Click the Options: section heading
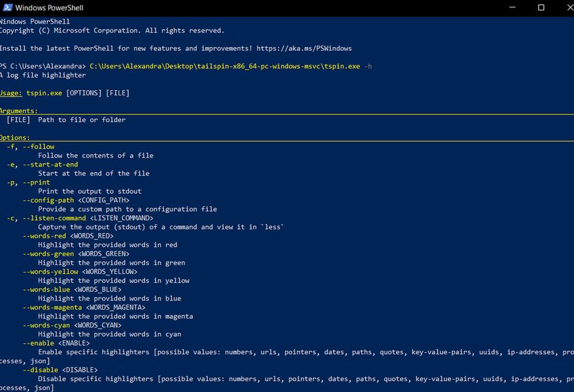The height and width of the screenshot is (392, 574). (x=14, y=138)
